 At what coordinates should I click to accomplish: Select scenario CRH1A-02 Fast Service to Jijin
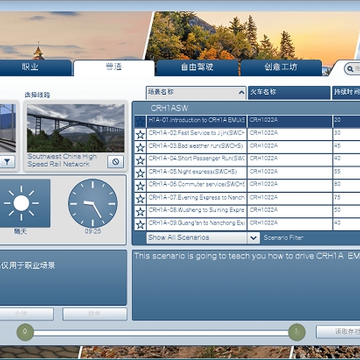[197, 135]
